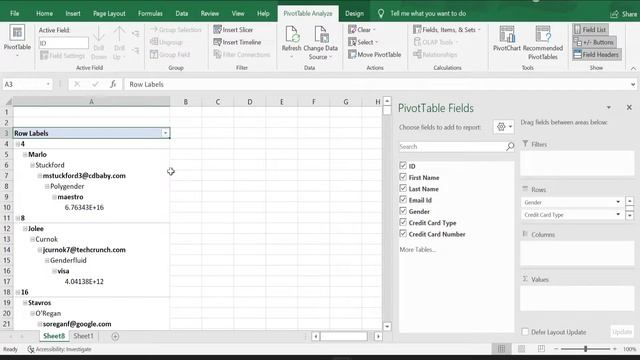Open Change Data Source
Image resolution: width=640 pixels, height=360 pixels.
(320, 42)
